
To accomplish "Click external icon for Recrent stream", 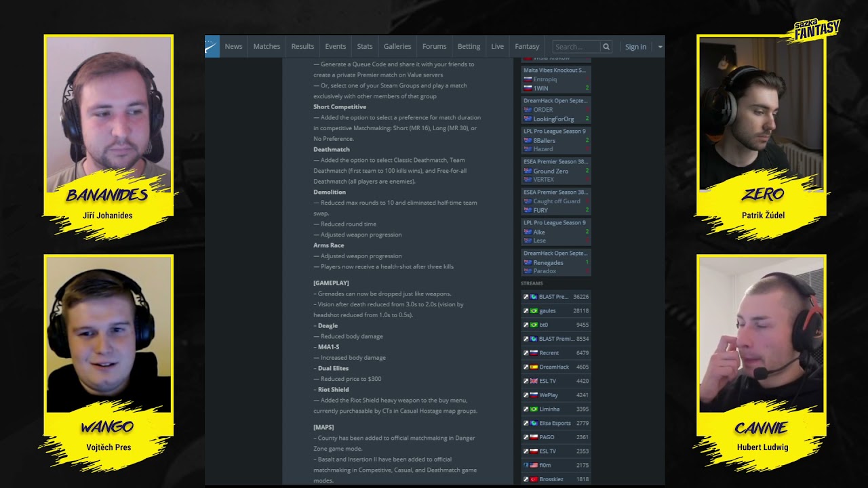I will [526, 353].
